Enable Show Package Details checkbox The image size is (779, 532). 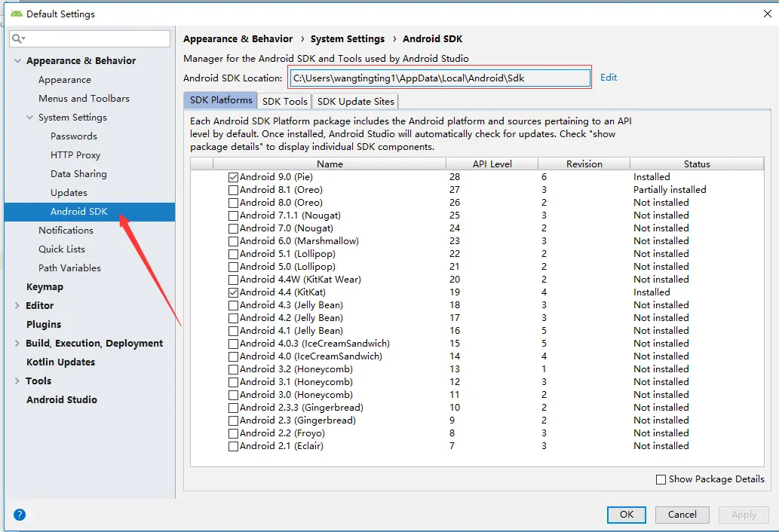point(661,479)
